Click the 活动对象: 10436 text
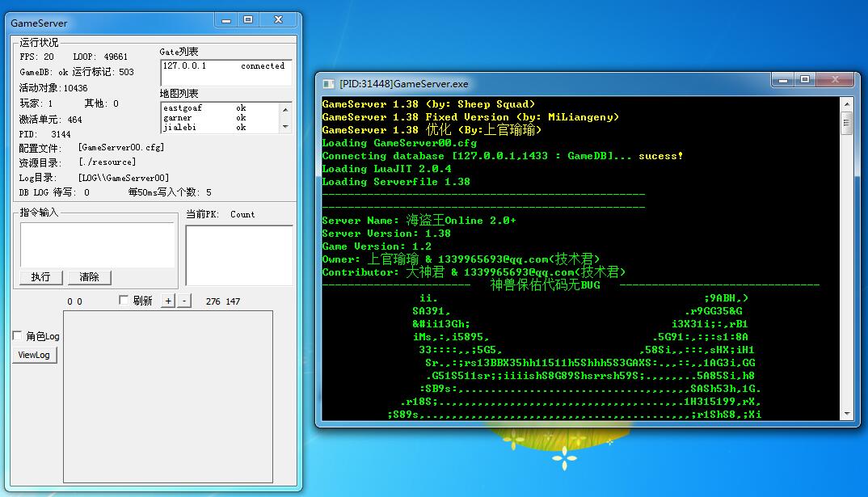Image resolution: width=868 pixels, height=497 pixels. pyautogui.click(x=53, y=88)
